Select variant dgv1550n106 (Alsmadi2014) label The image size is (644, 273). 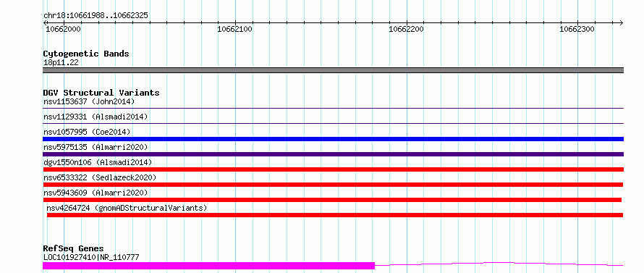click(98, 162)
